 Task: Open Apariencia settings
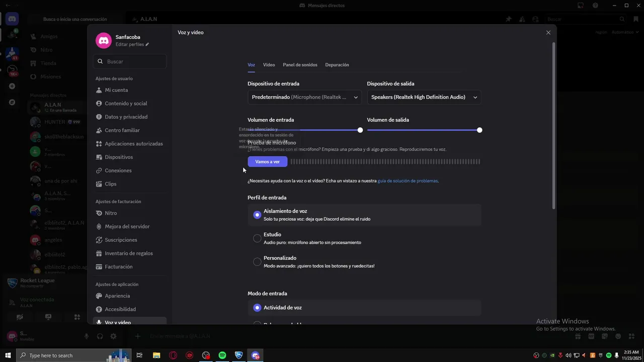pos(130,296)
